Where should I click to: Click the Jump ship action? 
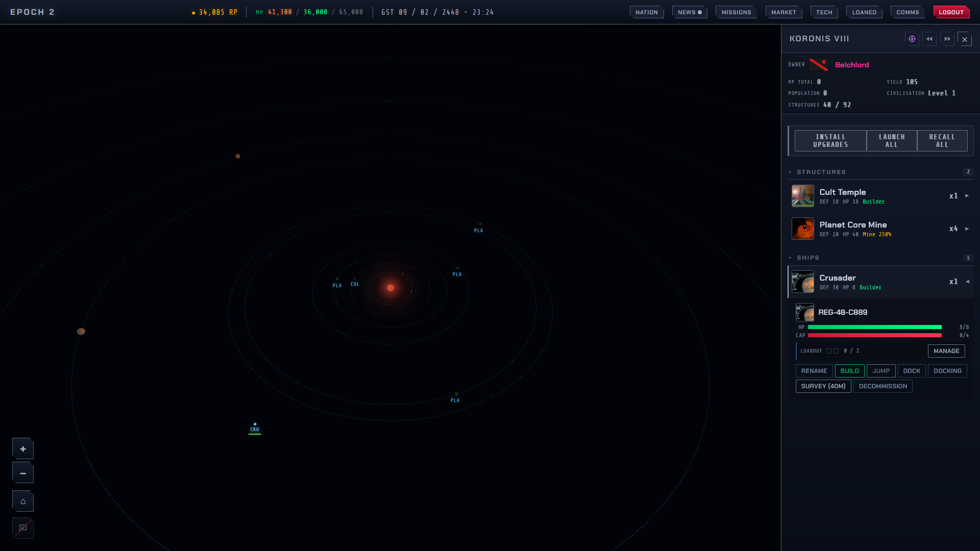[881, 371]
